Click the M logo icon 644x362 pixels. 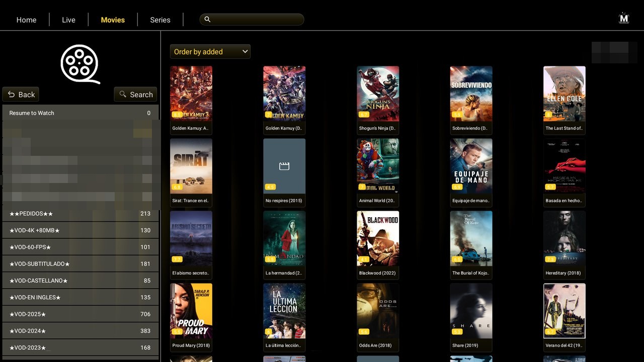pos(624,19)
